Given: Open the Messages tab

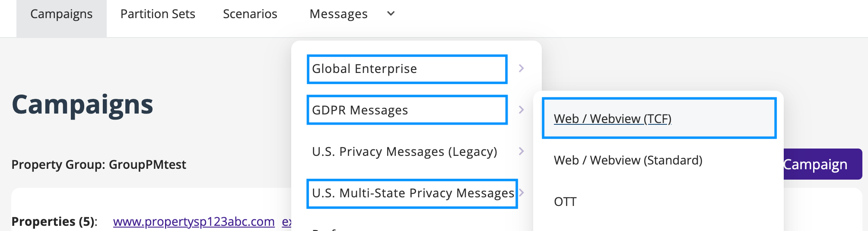Looking at the screenshot, I should (x=338, y=14).
